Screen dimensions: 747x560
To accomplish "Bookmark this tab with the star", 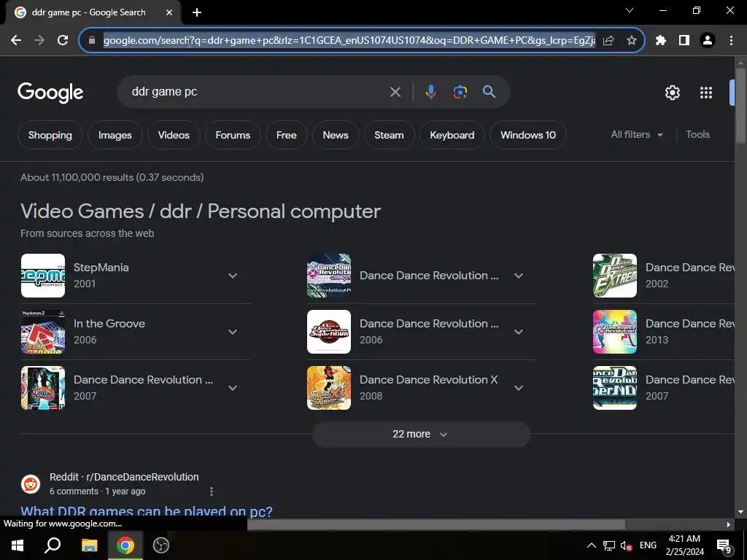I will click(x=632, y=41).
